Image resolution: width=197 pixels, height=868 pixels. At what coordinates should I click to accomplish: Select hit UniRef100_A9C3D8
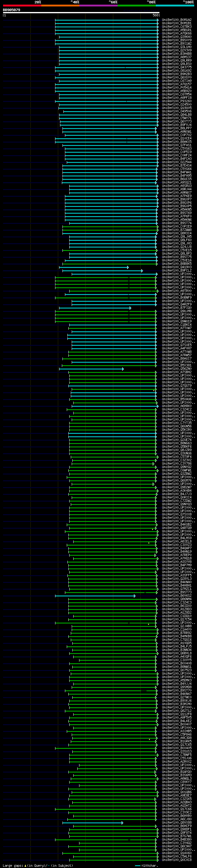[x=177, y=738]
